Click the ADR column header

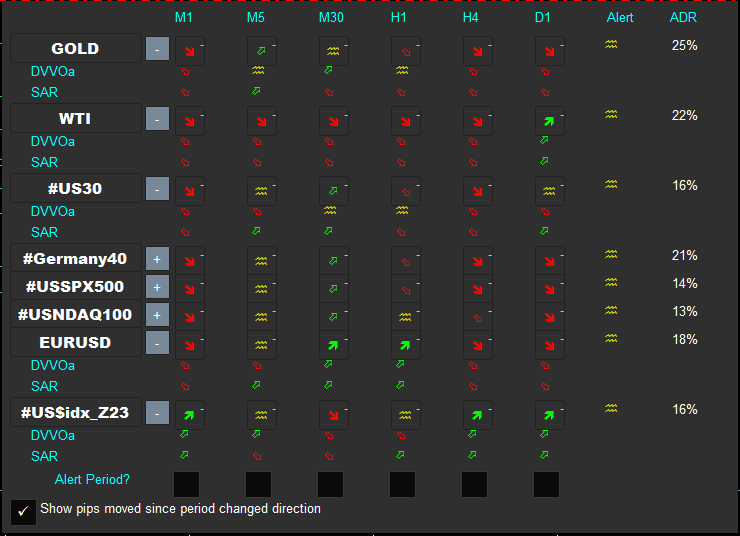683,17
